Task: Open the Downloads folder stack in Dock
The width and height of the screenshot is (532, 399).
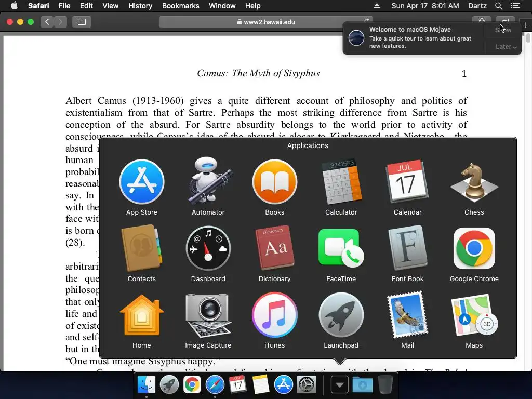Action: coord(362,385)
